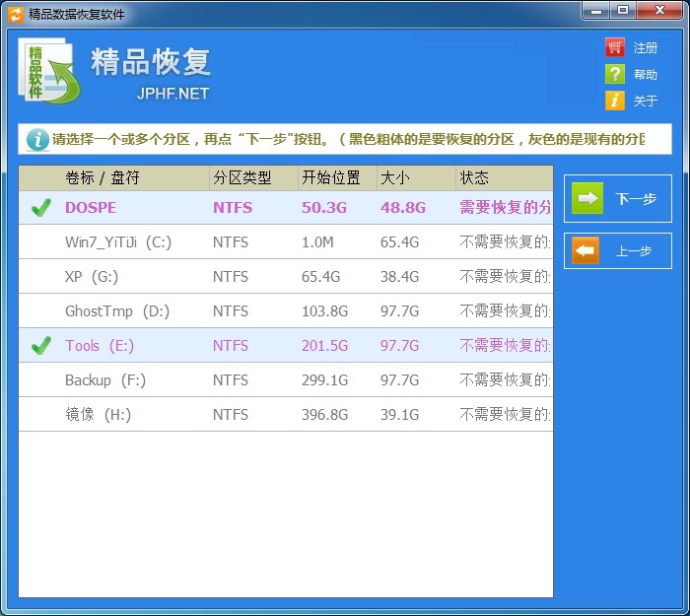
Task: Click the green question mark help icon
Action: [x=615, y=74]
